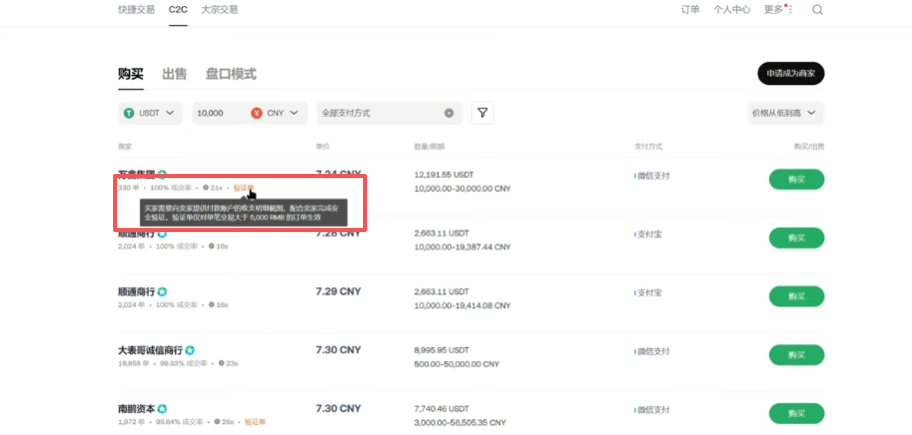Click 微信支付 in 大表哥诚信商行 row
912x435 pixels.
click(x=652, y=351)
